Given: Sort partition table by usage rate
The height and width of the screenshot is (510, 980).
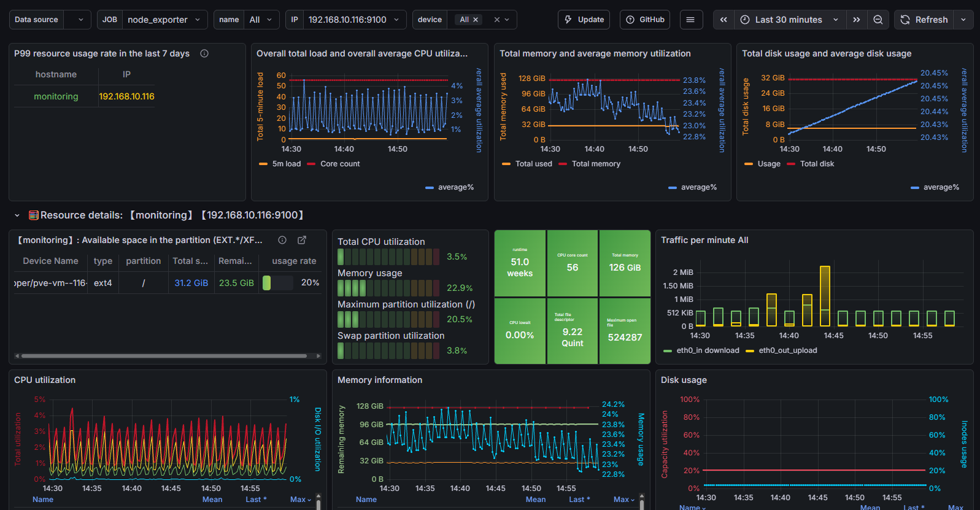Looking at the screenshot, I should point(294,261).
